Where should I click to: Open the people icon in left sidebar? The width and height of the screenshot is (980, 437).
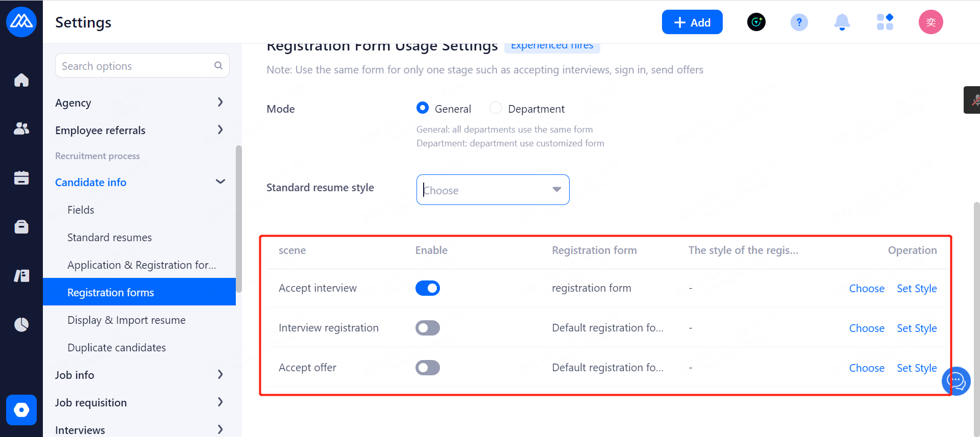point(21,128)
